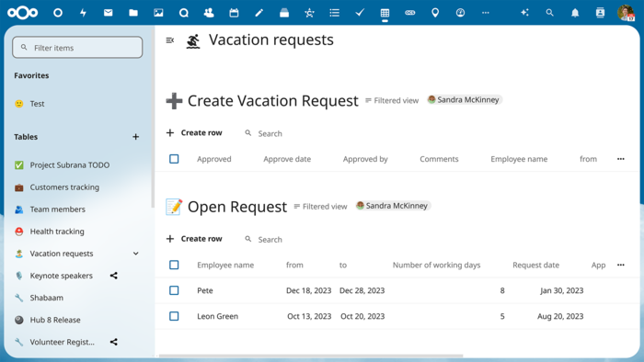Open the Maps location pin icon

(435, 13)
